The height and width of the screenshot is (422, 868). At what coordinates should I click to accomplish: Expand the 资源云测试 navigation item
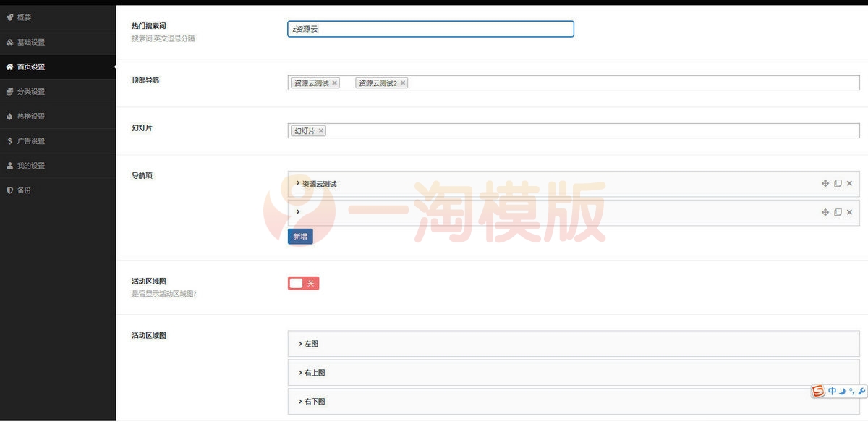coord(297,183)
